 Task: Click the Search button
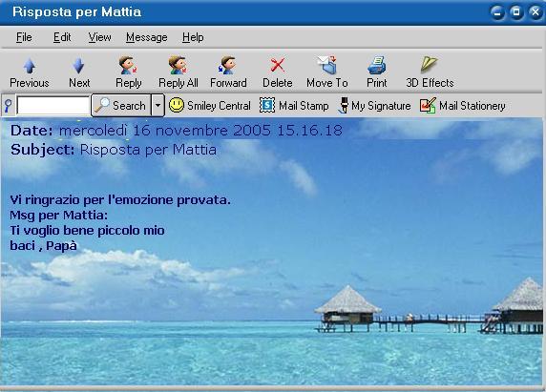click(x=121, y=105)
